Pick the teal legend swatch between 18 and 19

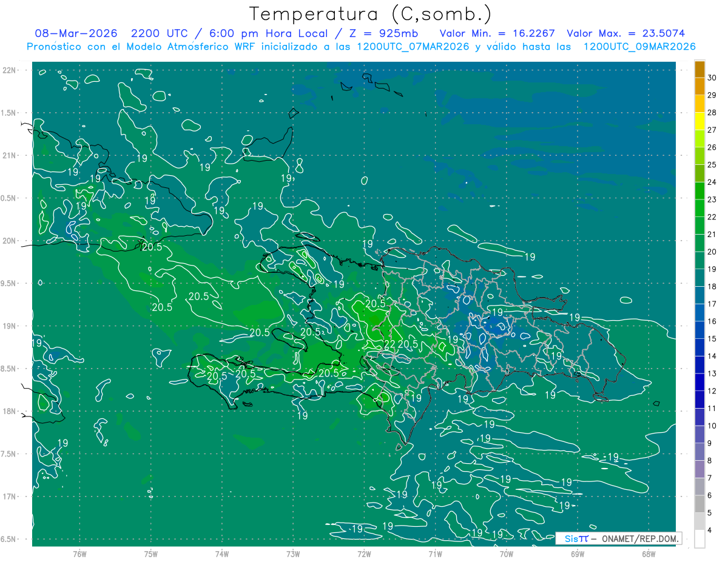pyautogui.click(x=699, y=278)
